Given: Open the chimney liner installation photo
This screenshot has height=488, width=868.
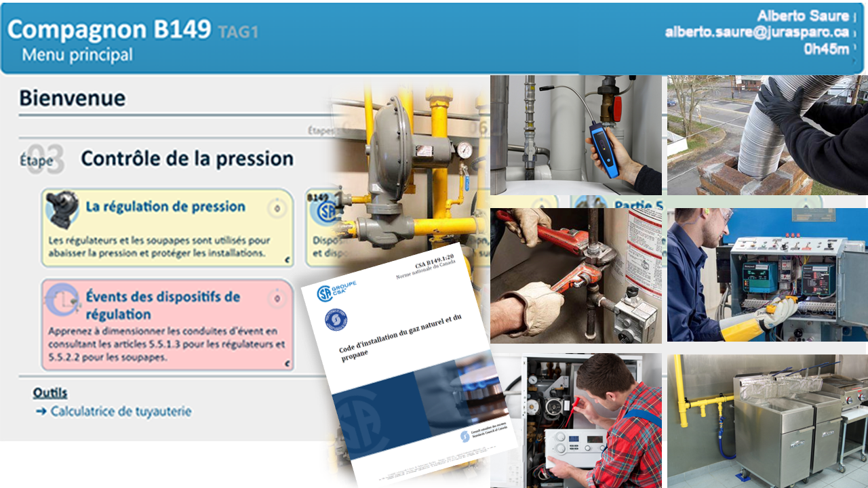Looking at the screenshot, I should coord(768,135).
